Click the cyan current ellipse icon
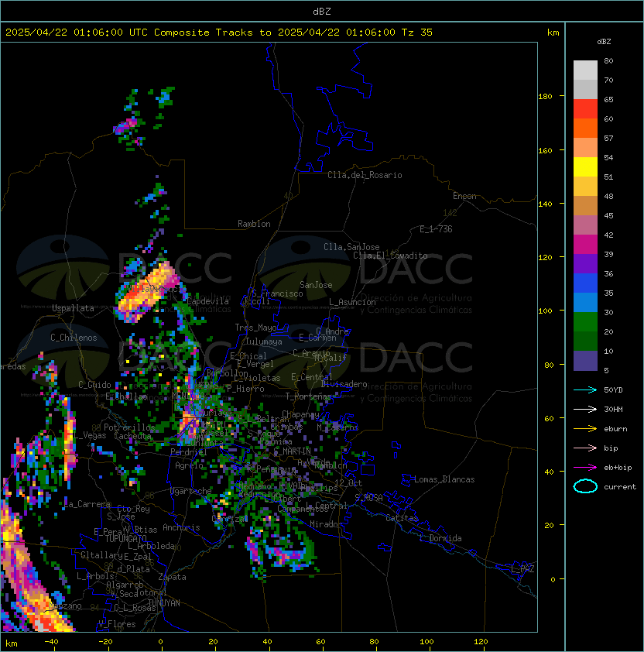The image size is (644, 652). pos(585,486)
